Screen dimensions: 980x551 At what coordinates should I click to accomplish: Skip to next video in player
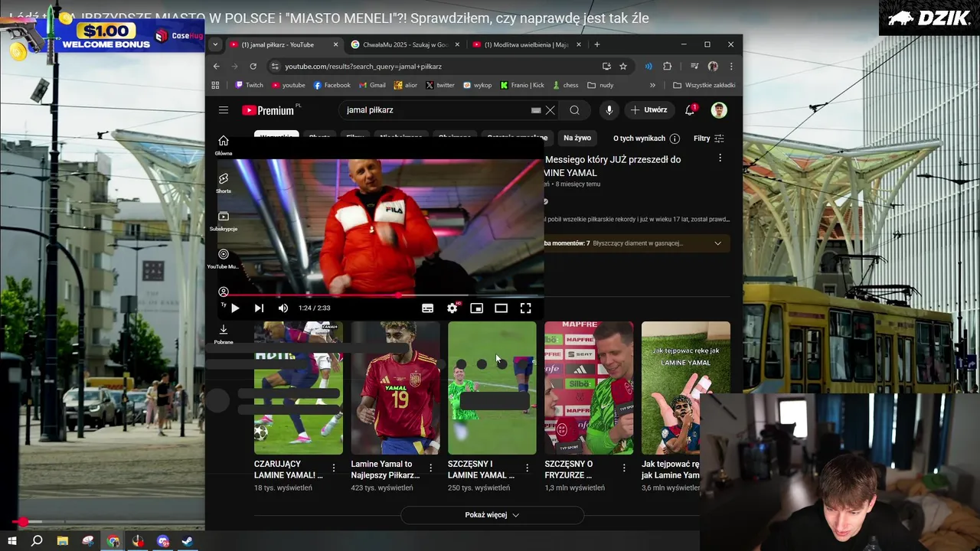tap(259, 308)
